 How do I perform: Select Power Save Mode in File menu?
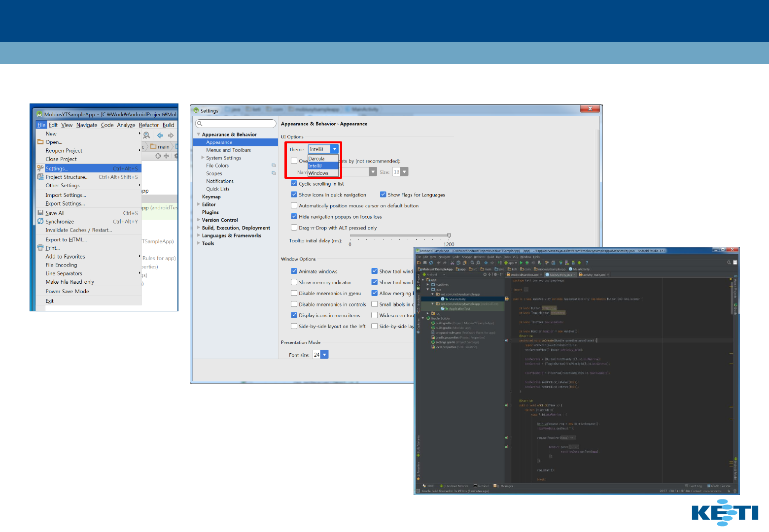pyautogui.click(x=89, y=291)
